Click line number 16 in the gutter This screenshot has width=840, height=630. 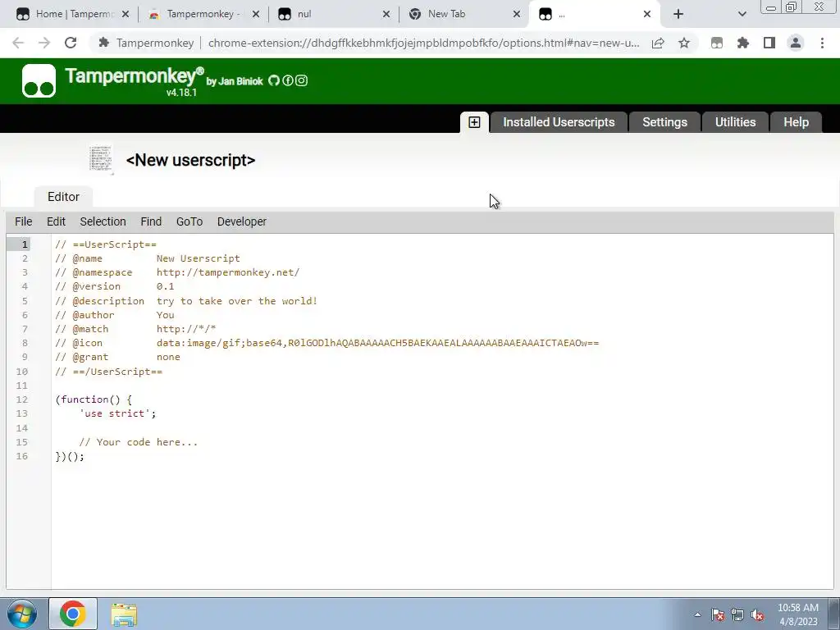[21, 456]
